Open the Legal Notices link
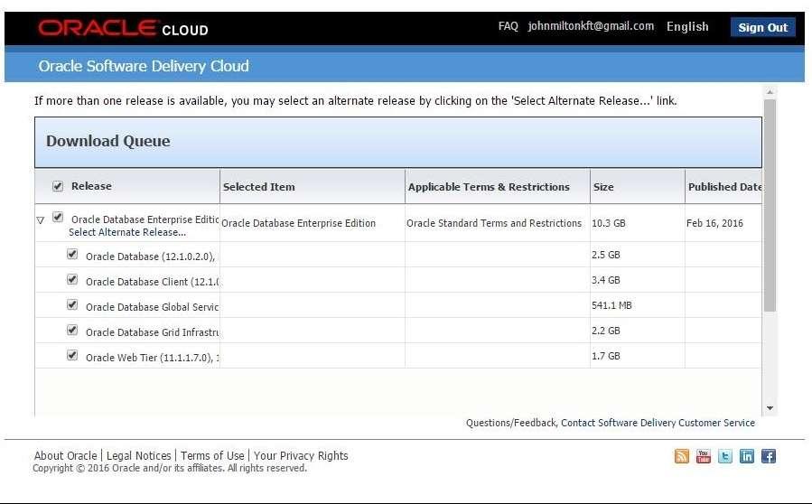Viewport: 812px width, 504px height. pos(138,456)
